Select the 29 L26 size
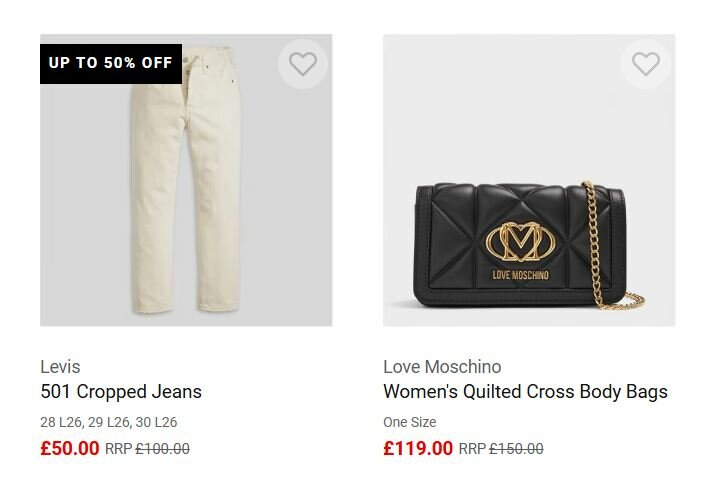This screenshot has height=495, width=707. (108, 422)
